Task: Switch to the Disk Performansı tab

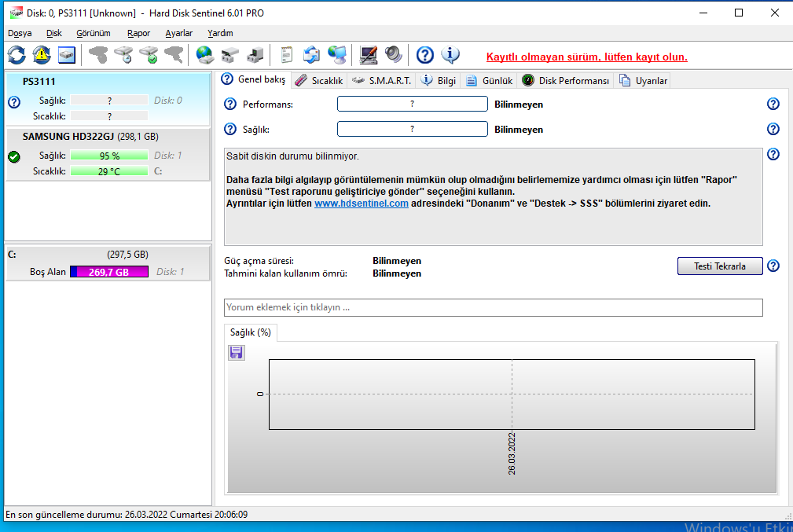Action: click(x=565, y=80)
